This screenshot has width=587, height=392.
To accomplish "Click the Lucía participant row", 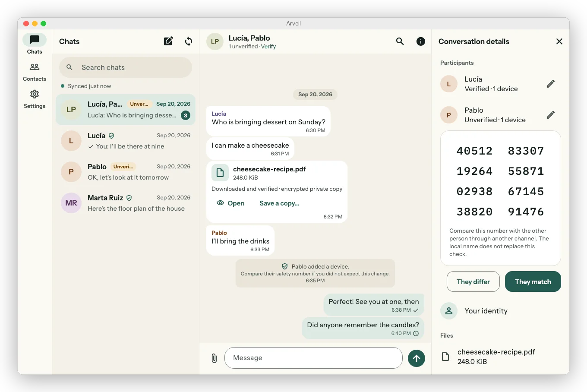I will [x=501, y=84].
